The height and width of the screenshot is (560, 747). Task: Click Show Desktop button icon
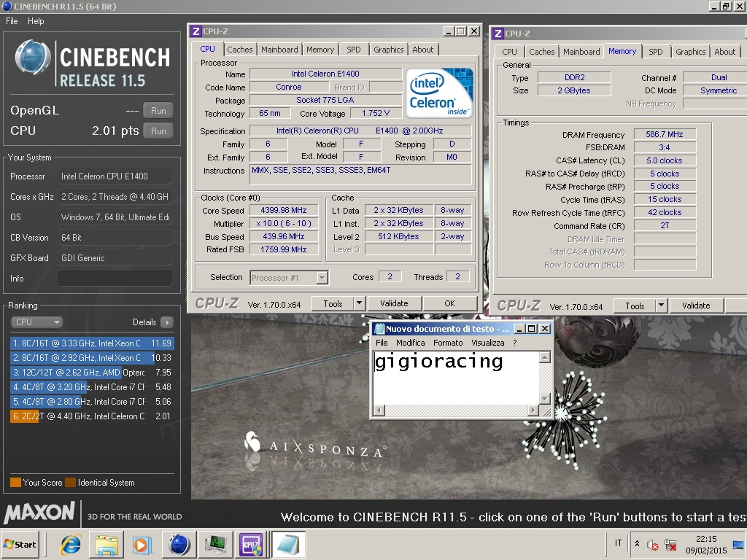(738, 544)
